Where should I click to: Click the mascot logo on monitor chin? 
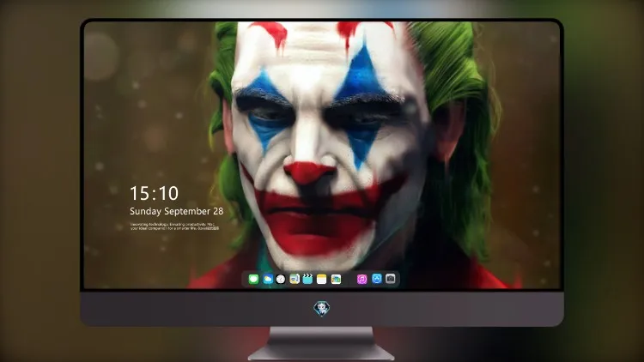pyautogui.click(x=322, y=308)
